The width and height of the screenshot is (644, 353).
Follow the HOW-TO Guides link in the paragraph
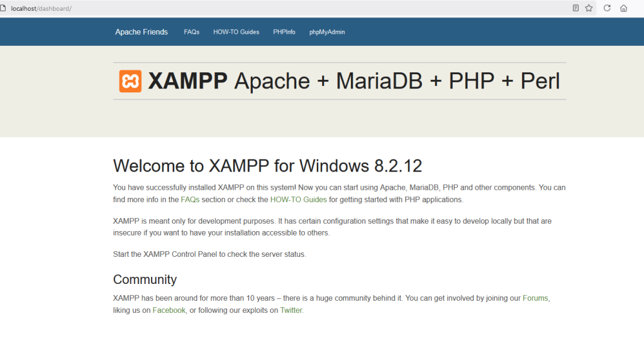(298, 200)
